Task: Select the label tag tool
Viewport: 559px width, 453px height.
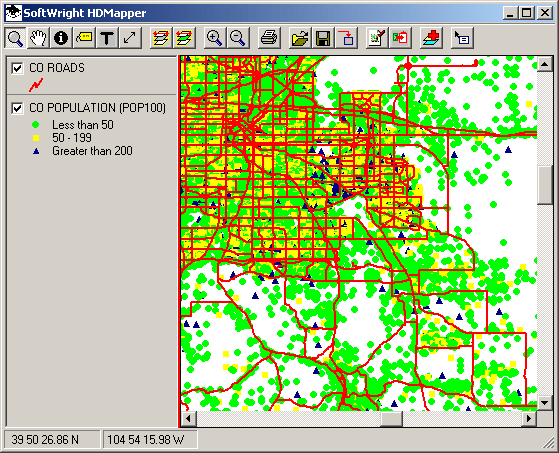Action: (x=84, y=38)
